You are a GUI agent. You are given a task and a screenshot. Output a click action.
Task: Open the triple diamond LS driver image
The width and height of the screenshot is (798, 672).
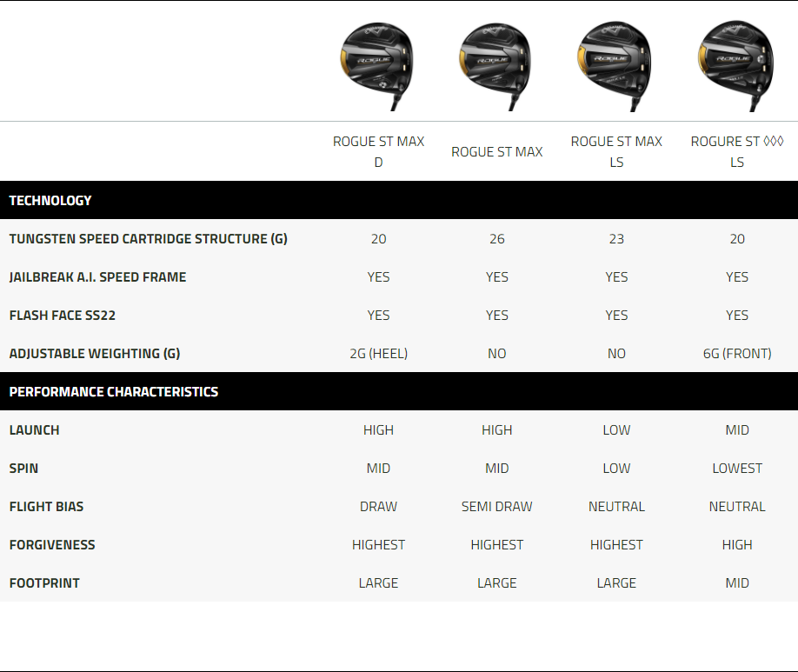coord(736,64)
